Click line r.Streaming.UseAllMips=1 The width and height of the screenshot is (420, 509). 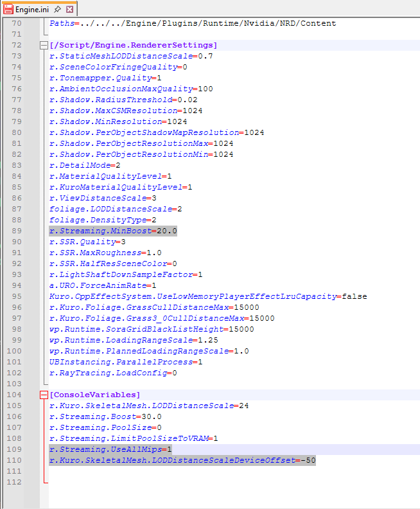[x=110, y=450]
